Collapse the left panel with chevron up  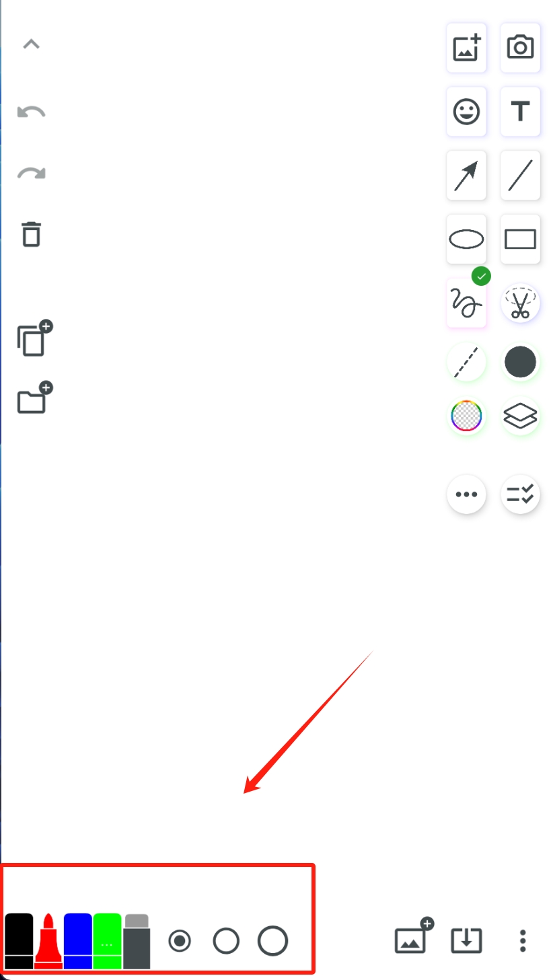(x=32, y=44)
